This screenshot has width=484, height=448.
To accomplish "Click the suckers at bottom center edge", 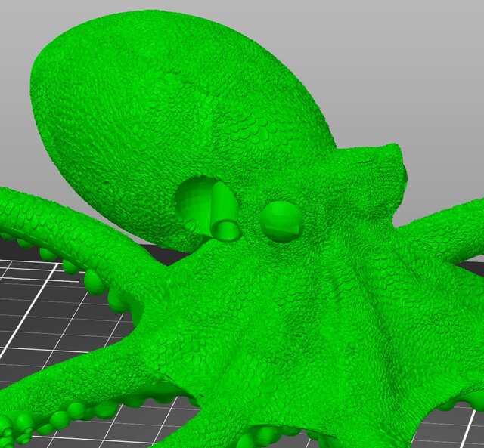I will point(265,437).
